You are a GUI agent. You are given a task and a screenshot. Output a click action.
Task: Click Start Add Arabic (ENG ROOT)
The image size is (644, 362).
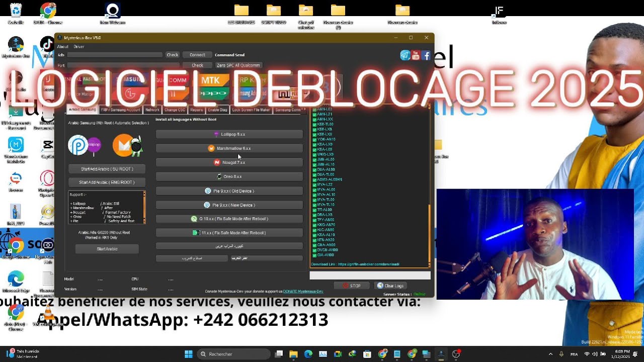point(107,182)
